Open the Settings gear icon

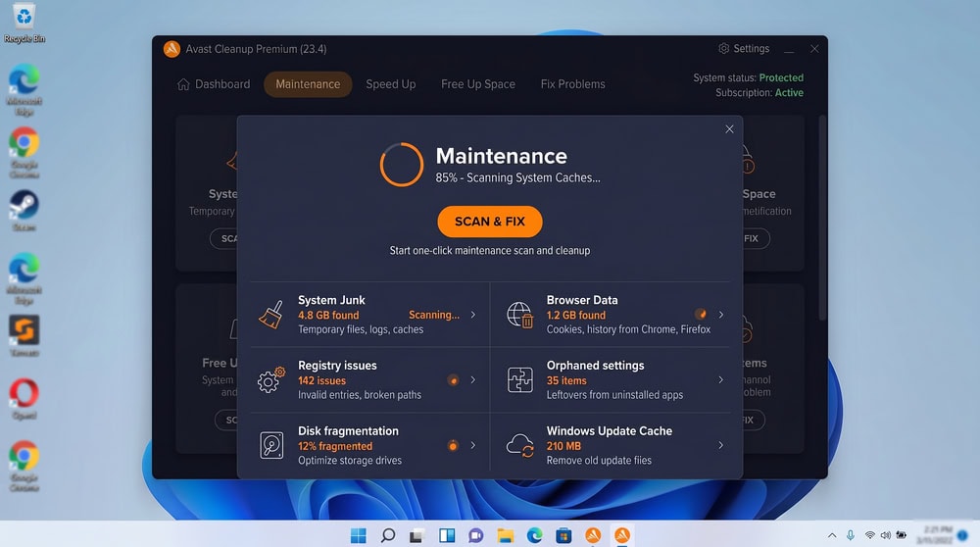[x=724, y=48]
